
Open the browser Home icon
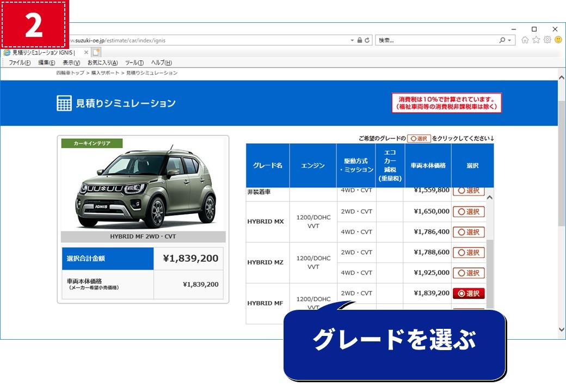(x=525, y=40)
